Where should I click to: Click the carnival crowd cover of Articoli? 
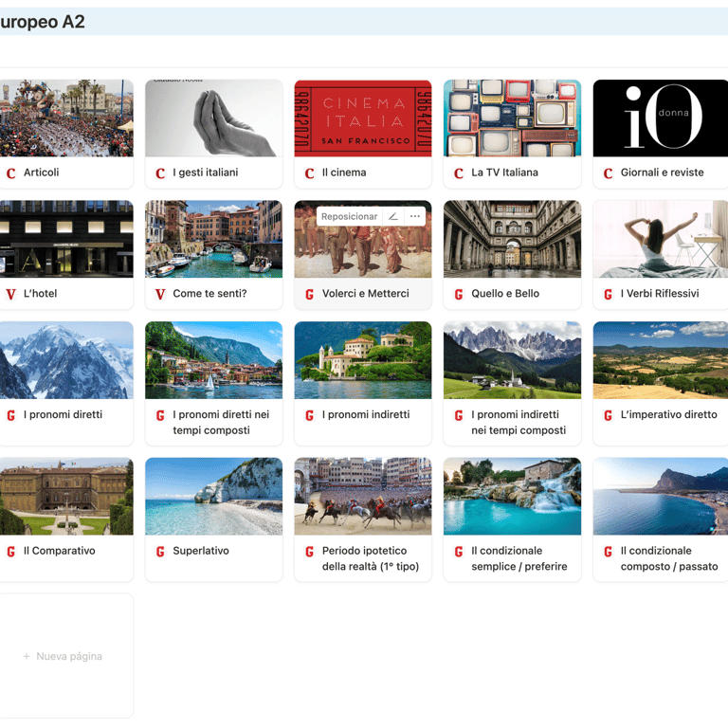tap(66, 118)
